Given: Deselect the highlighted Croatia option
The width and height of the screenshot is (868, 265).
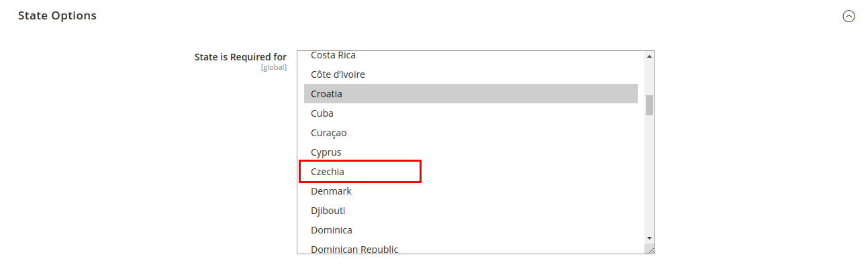Looking at the screenshot, I should [x=471, y=94].
